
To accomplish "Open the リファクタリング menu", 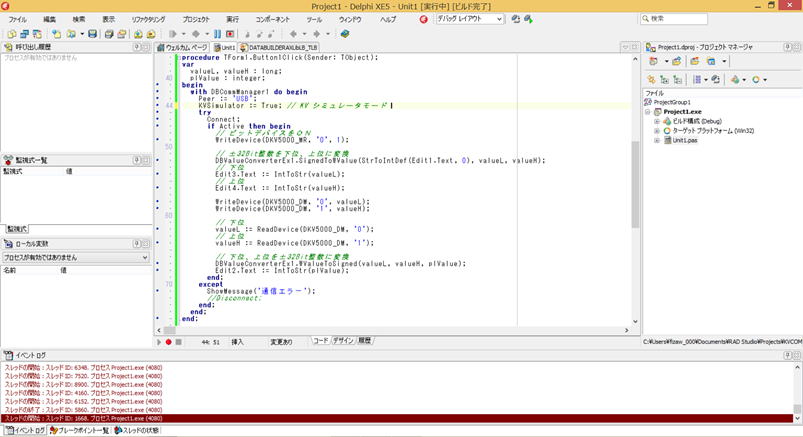I will click(148, 19).
